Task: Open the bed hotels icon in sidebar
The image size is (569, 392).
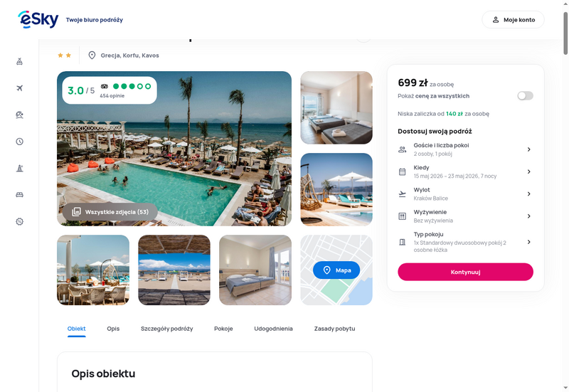Action: coord(20,195)
